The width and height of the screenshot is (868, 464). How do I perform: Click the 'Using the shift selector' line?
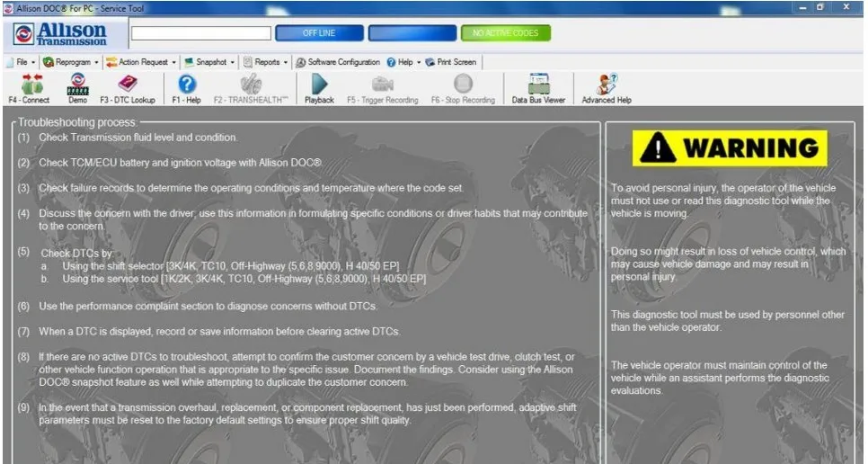[231, 266]
